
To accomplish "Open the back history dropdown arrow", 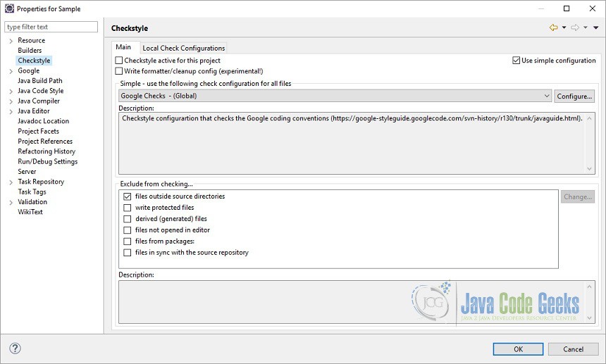I will 564,27.
